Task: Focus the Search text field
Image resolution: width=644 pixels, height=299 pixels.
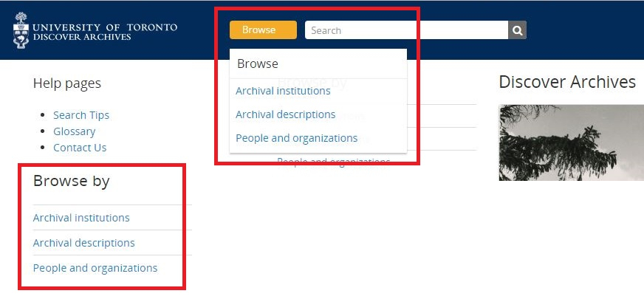Action: coord(405,30)
